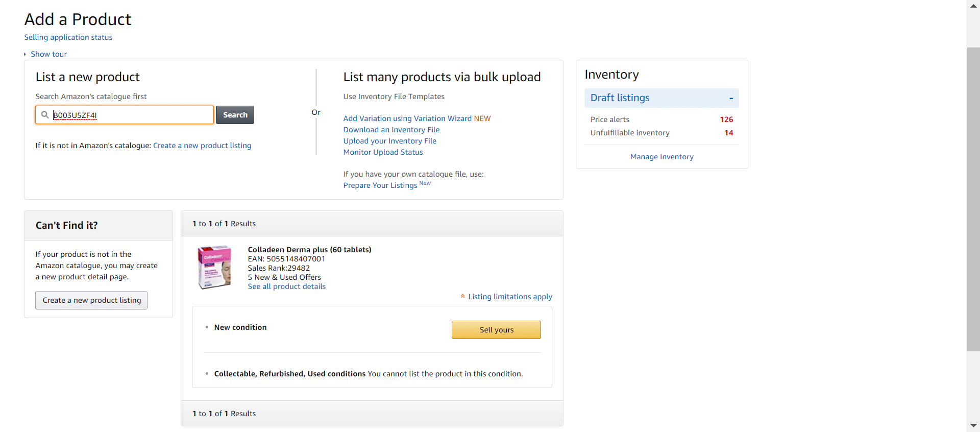Click the Listing limitations warning icon
This screenshot has height=432, width=980.
coord(463,296)
